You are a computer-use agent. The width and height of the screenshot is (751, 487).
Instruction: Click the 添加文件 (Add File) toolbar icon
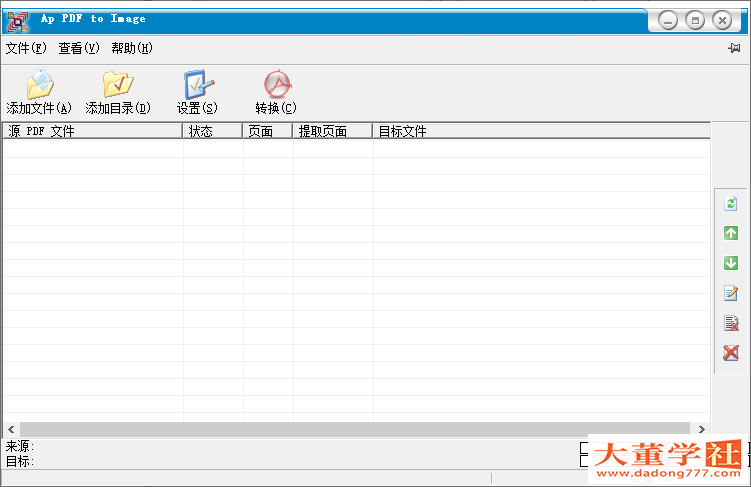click(39, 86)
